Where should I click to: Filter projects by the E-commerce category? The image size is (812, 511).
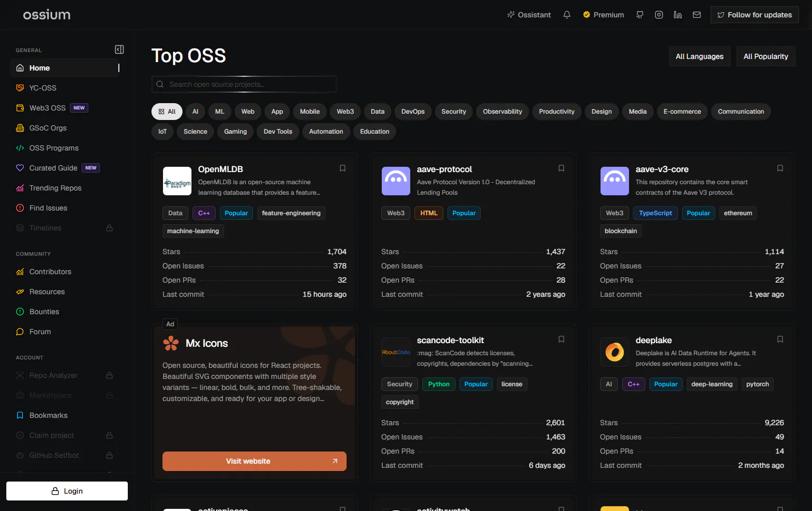[682, 112]
